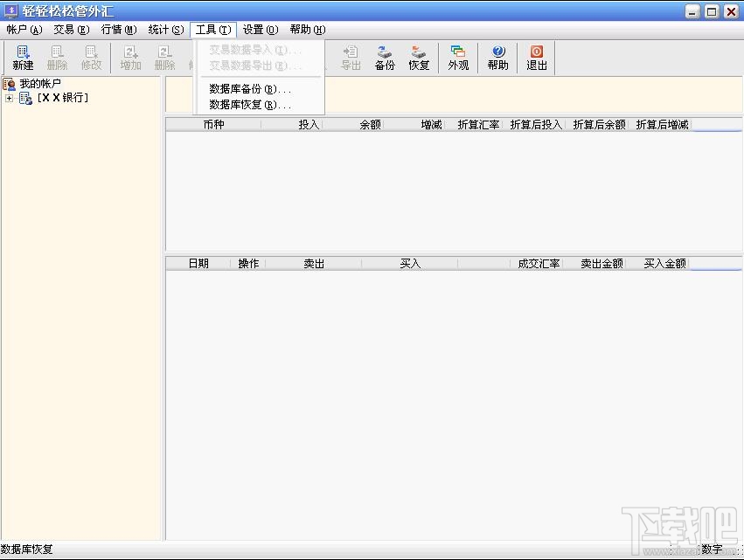Click the 买入金额 column header
The height and width of the screenshot is (560, 744).
point(658,264)
